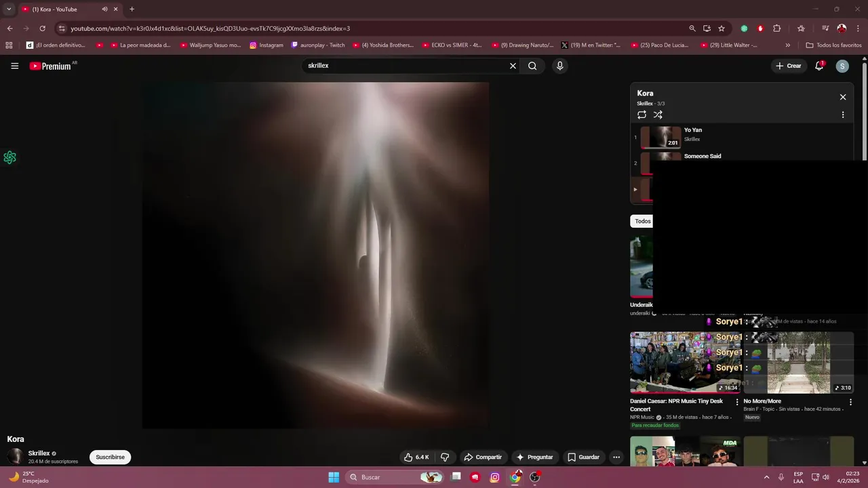
Task: Toggle playlist loop
Action: click(642, 115)
